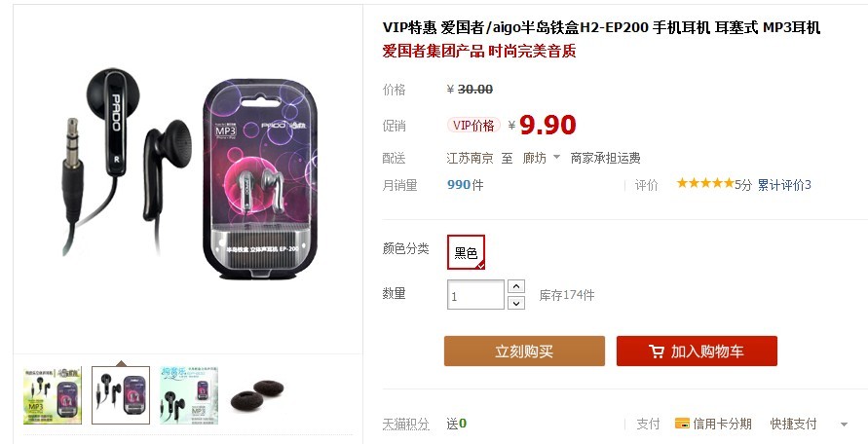Click the 快捷支付 payment option

point(793,425)
